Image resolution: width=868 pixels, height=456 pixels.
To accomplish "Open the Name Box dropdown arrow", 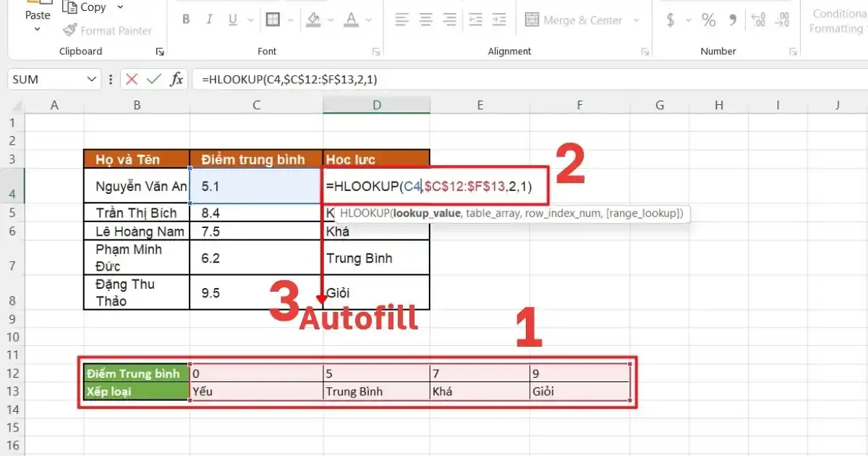I will (91, 79).
